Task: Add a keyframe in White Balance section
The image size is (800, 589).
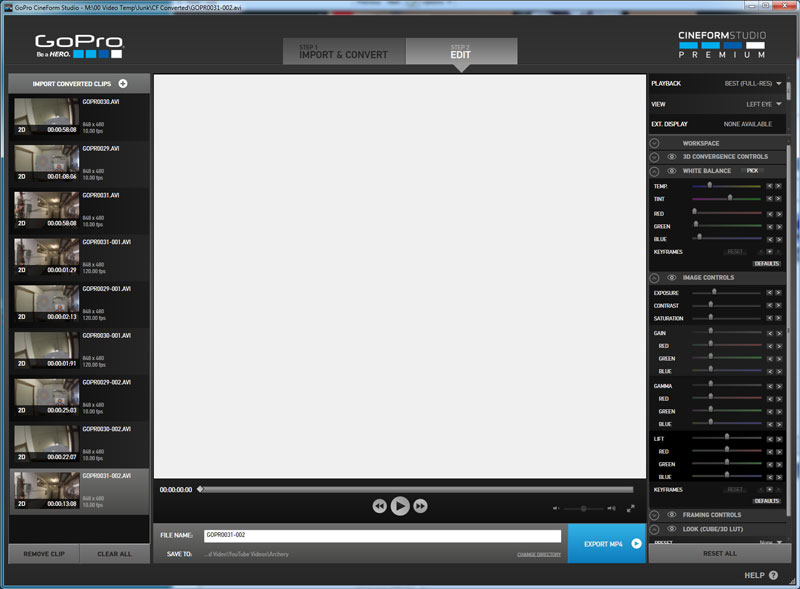Action: click(x=769, y=252)
